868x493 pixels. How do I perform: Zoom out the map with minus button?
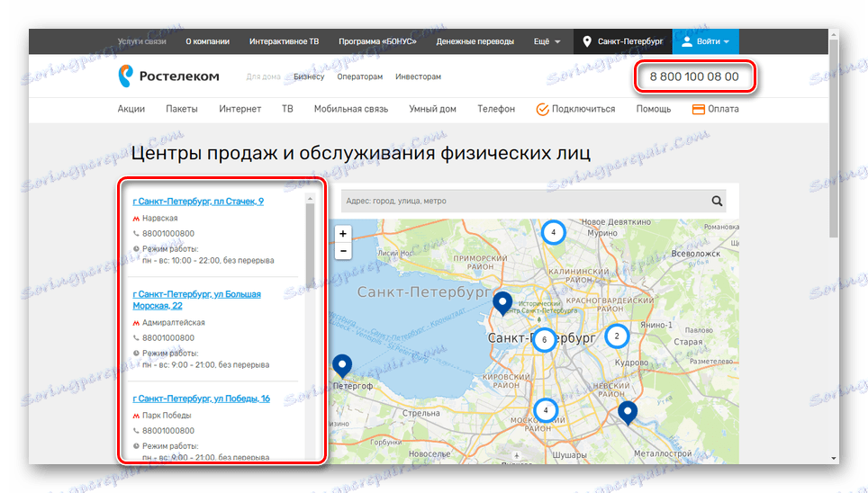point(343,251)
